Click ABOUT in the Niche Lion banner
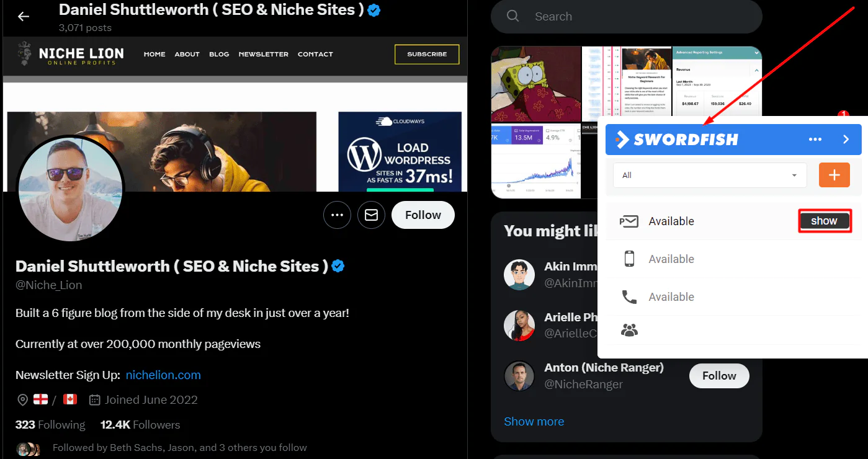Viewport: 868px width, 459px height. coord(187,54)
